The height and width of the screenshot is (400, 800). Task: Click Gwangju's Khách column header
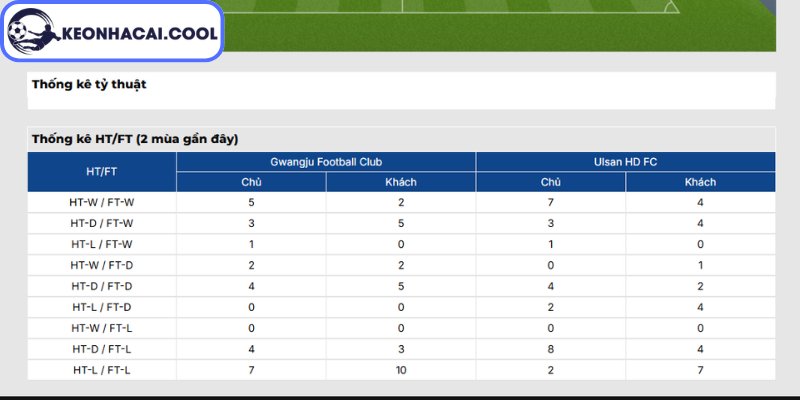[x=401, y=182]
